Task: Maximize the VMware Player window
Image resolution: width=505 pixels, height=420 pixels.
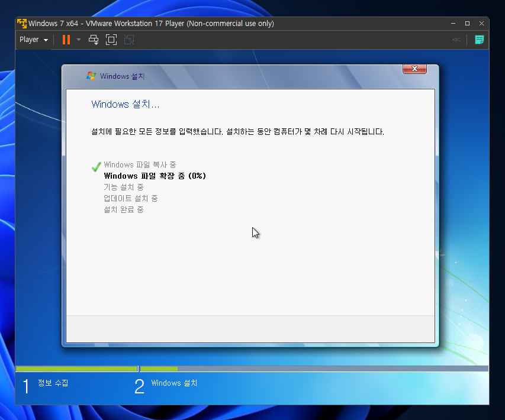Action: (x=467, y=24)
